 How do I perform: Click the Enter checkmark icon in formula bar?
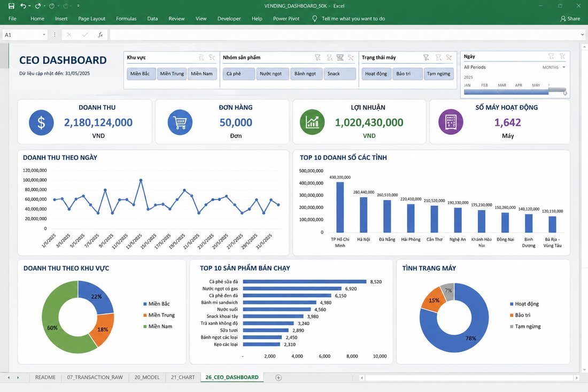(85, 35)
